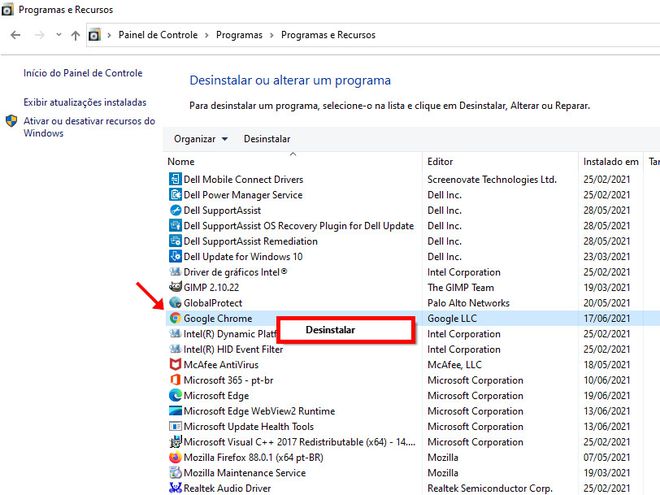Click the Dell Power Manager Service icon
This screenshot has width=660, height=495.
(x=175, y=194)
